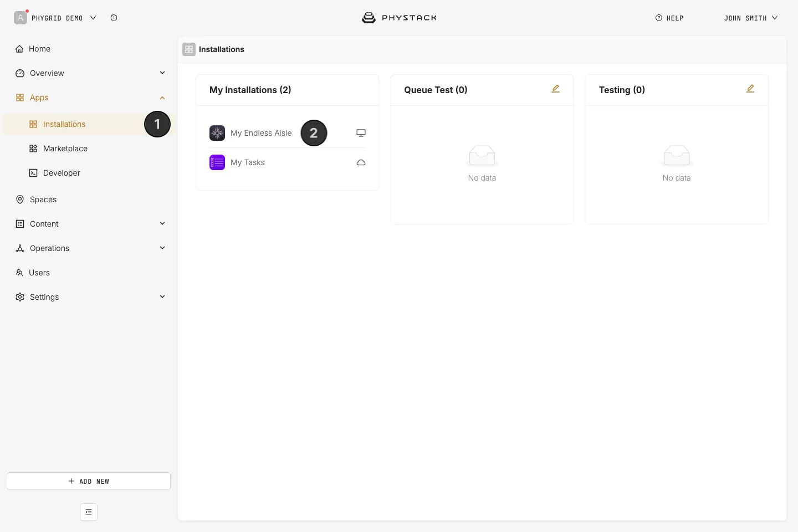Image resolution: width=798 pixels, height=532 pixels.
Task: Collapse the sidebar with the bottom menu icon
Action: coord(89,512)
